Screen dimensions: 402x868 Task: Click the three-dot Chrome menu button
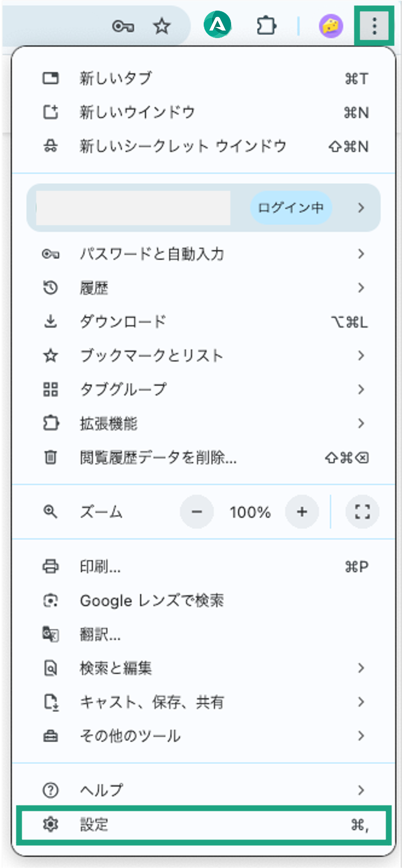[374, 25]
